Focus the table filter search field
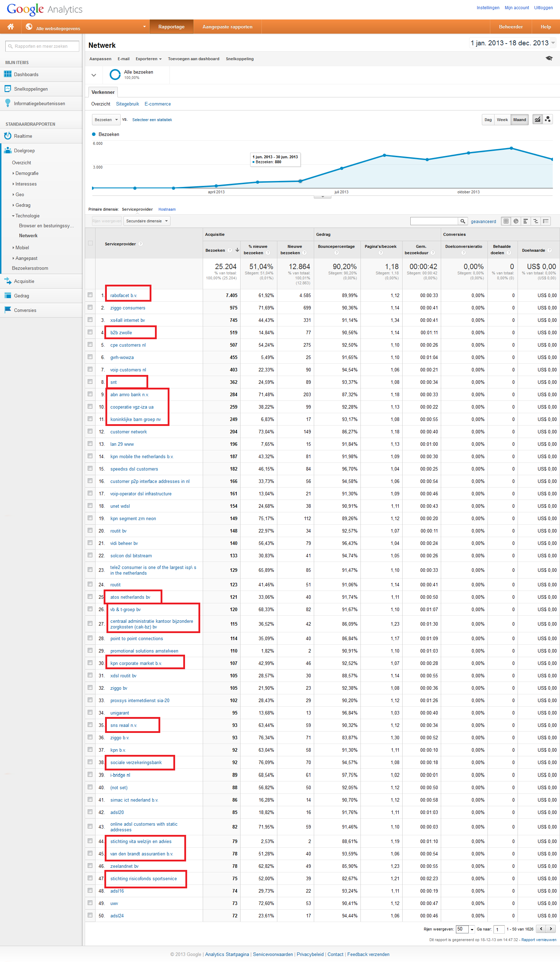Image resolution: width=560 pixels, height=962 pixels. pyautogui.click(x=434, y=221)
